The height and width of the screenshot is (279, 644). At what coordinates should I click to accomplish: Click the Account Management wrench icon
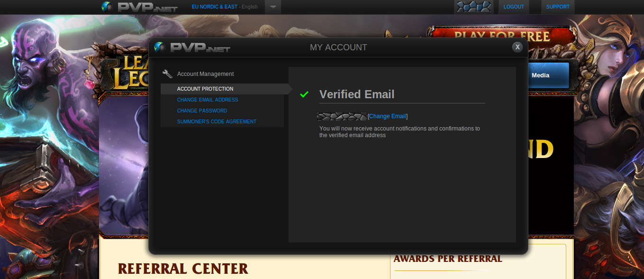pyautogui.click(x=167, y=74)
